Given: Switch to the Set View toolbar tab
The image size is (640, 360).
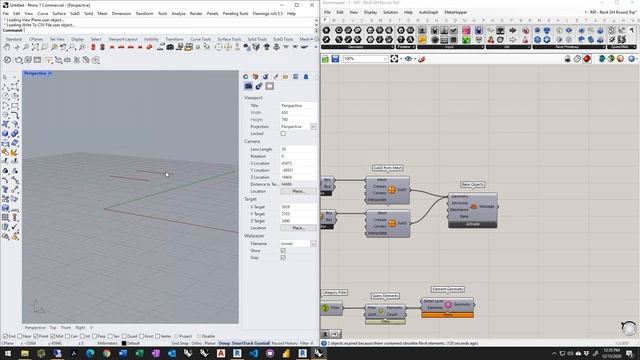Looking at the screenshot, I should [57, 39].
